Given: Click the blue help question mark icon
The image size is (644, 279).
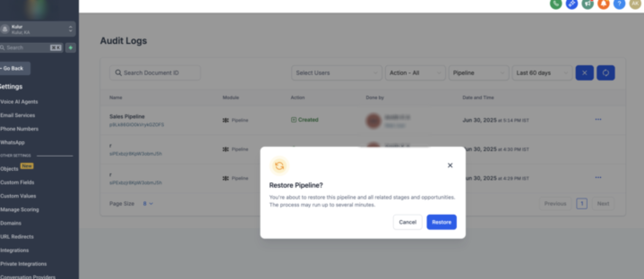Looking at the screenshot, I should pyautogui.click(x=619, y=4).
